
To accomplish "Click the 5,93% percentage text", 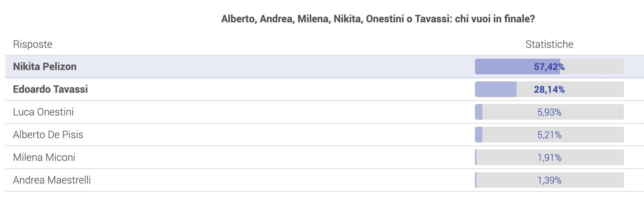I will [549, 112].
